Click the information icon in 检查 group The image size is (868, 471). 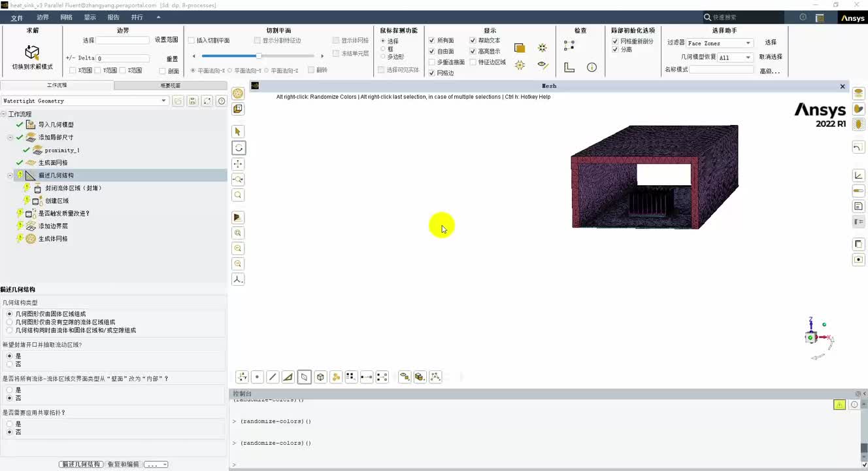pyautogui.click(x=592, y=67)
